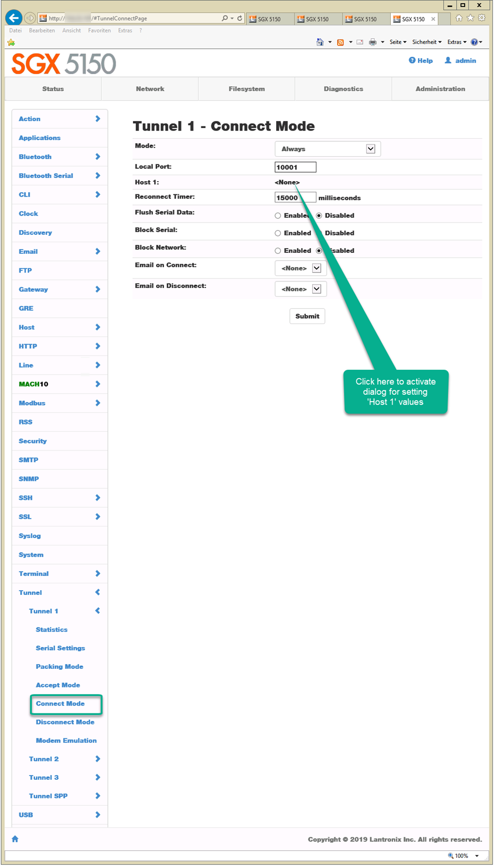Click the browser back arrow button

point(14,18)
